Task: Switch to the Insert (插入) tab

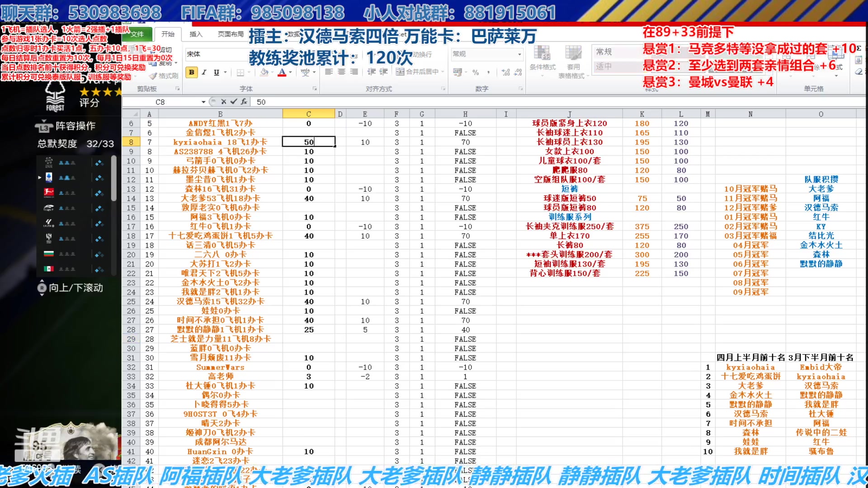Action: (196, 34)
